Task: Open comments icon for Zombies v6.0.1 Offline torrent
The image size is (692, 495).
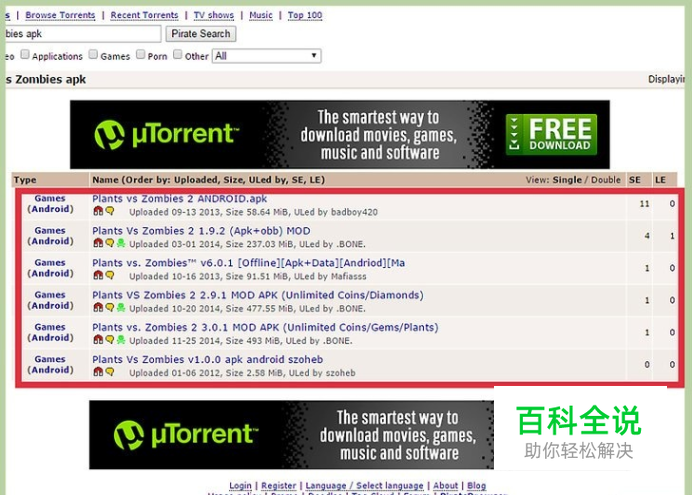Action: point(109,275)
